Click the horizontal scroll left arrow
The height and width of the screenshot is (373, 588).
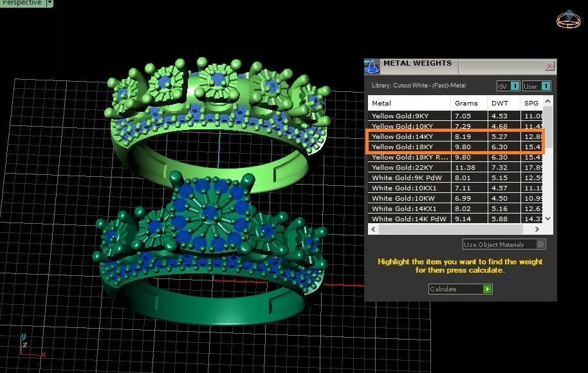[373, 229]
